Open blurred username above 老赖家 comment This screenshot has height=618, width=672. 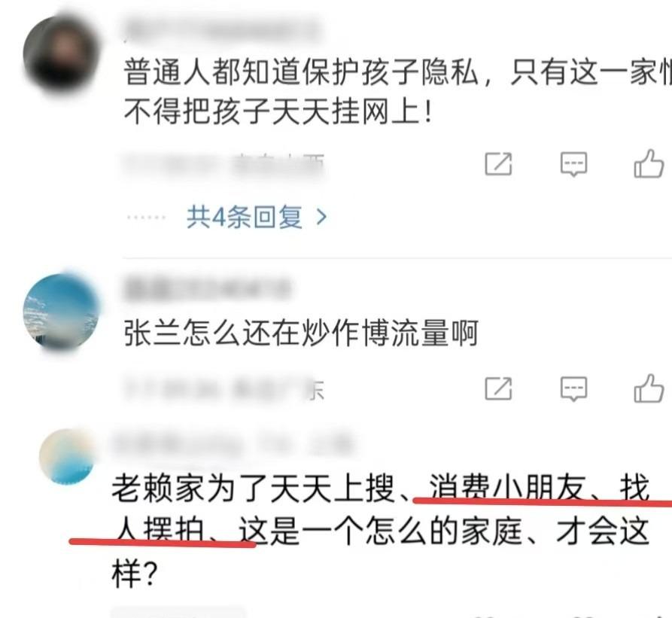233,444
